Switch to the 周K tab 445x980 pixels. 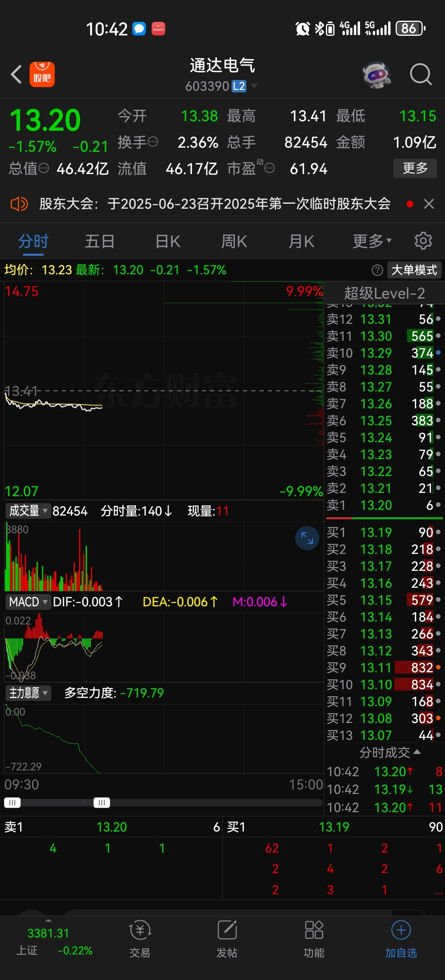click(x=234, y=241)
